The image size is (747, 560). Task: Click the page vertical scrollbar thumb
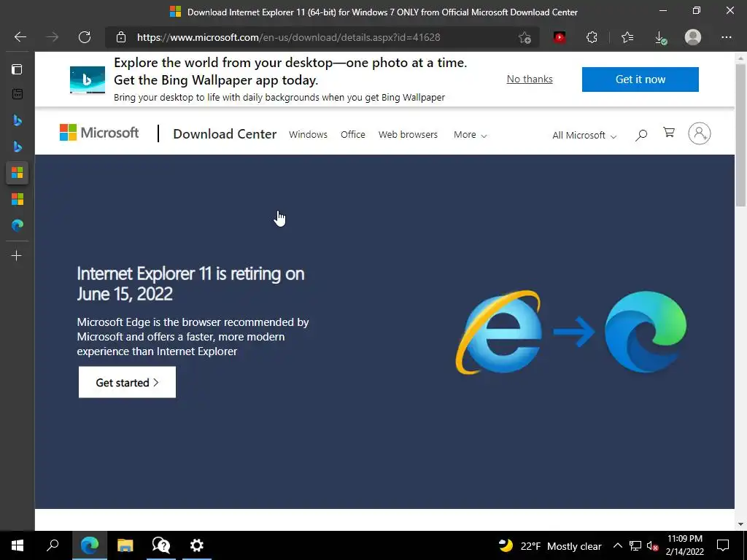tap(740, 135)
